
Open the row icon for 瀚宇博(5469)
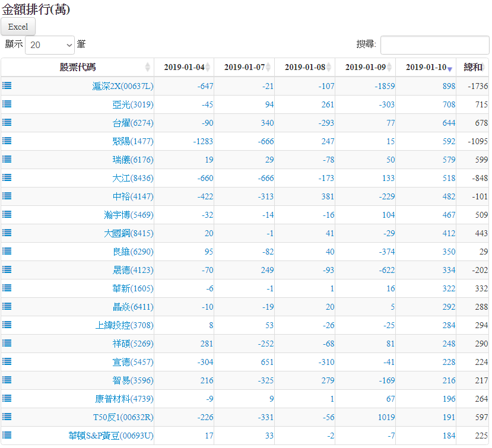click(x=7, y=214)
